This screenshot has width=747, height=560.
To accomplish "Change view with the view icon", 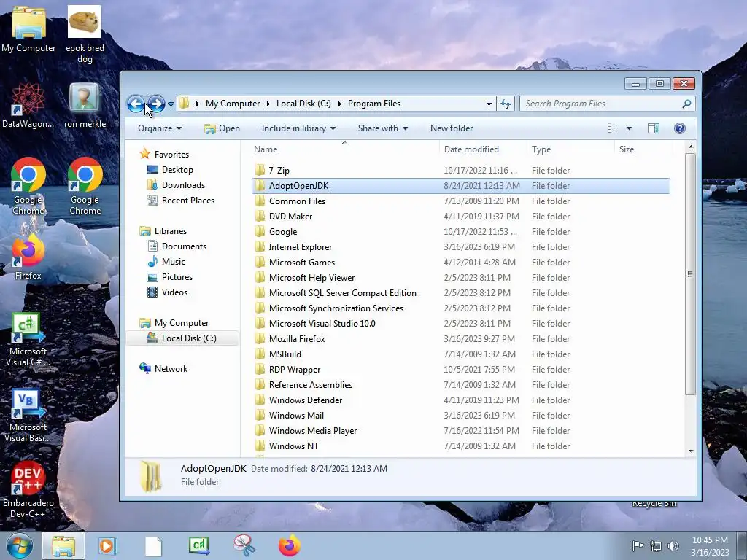I will coord(613,128).
